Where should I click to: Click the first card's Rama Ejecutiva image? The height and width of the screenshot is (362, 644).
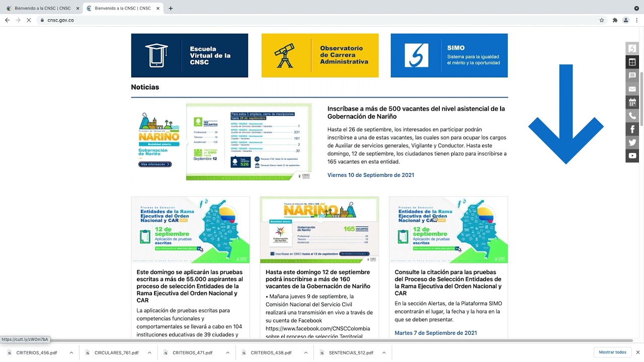pyautogui.click(x=190, y=230)
